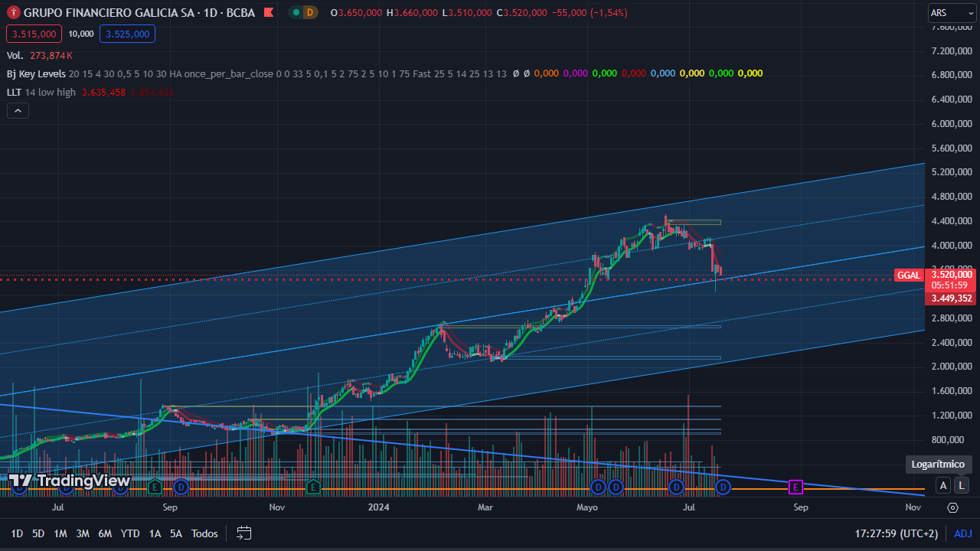The width and height of the screenshot is (980, 551).
Task: Toggle ADJ dividend adjustment
Action: (963, 533)
